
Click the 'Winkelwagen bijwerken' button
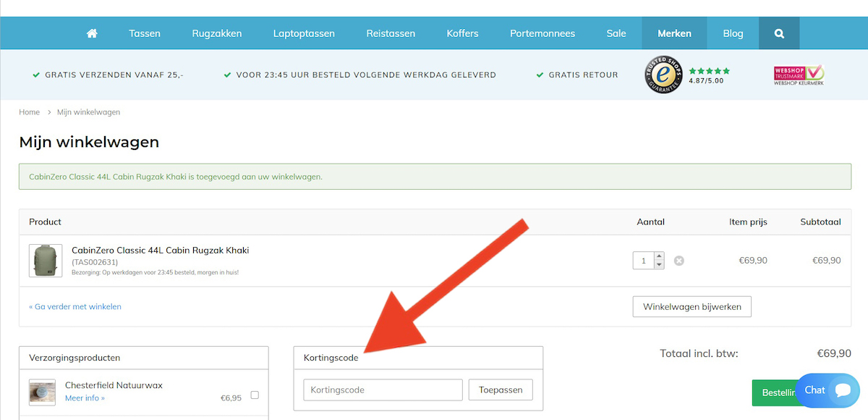point(692,306)
